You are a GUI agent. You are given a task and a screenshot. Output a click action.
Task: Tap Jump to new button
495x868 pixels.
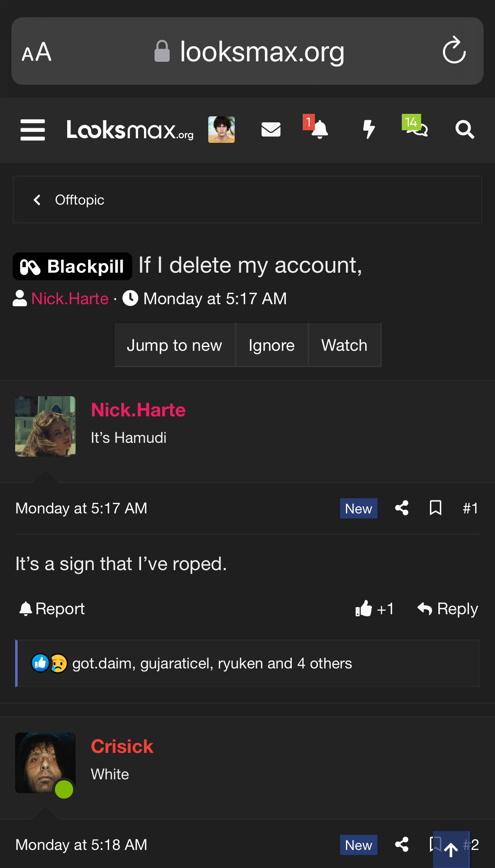point(174,345)
